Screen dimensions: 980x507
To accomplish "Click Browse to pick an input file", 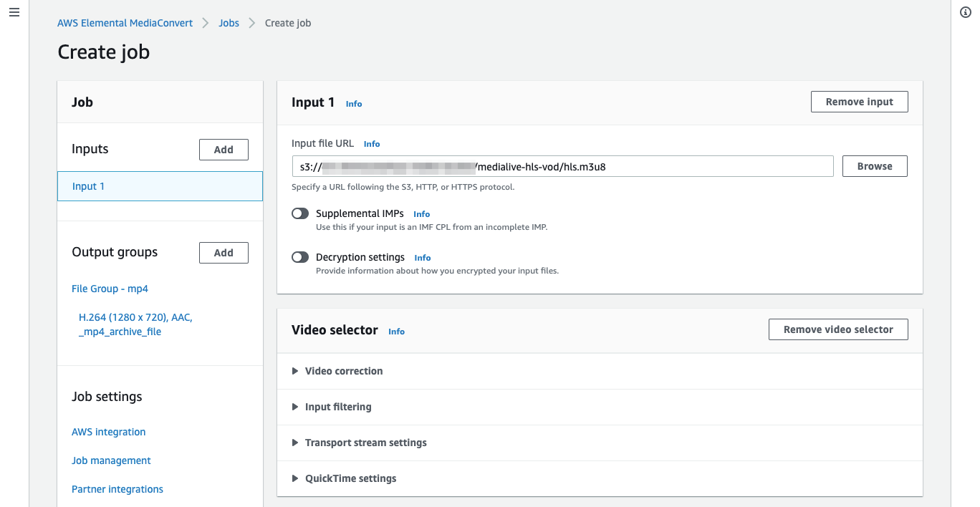I will click(874, 165).
